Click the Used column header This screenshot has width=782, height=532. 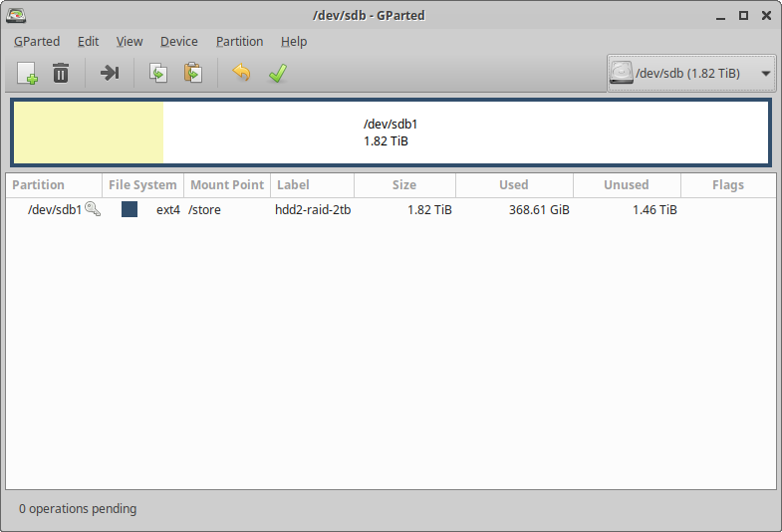(514, 185)
